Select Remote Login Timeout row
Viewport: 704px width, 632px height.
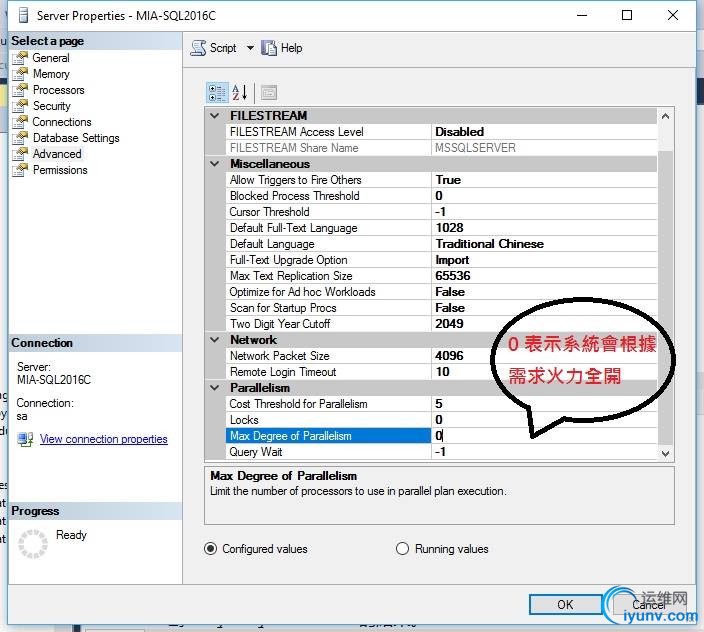click(x=441, y=372)
